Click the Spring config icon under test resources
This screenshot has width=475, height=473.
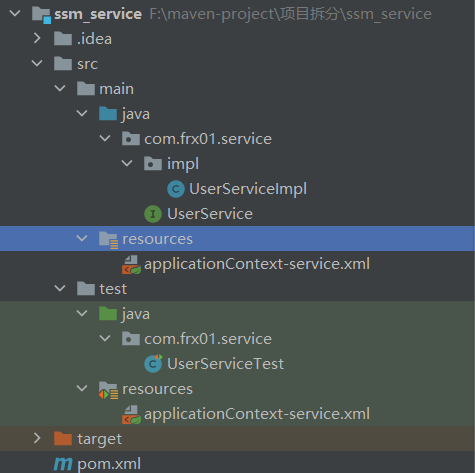131,414
